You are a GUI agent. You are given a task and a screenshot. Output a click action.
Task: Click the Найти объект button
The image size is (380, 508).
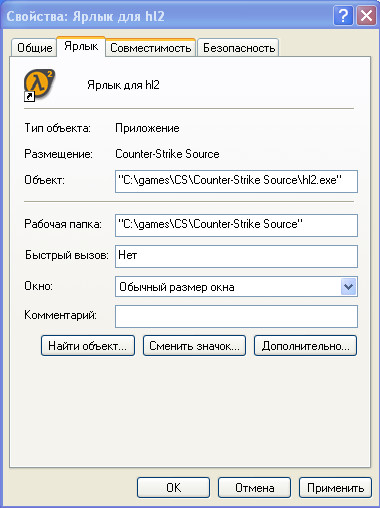88,346
